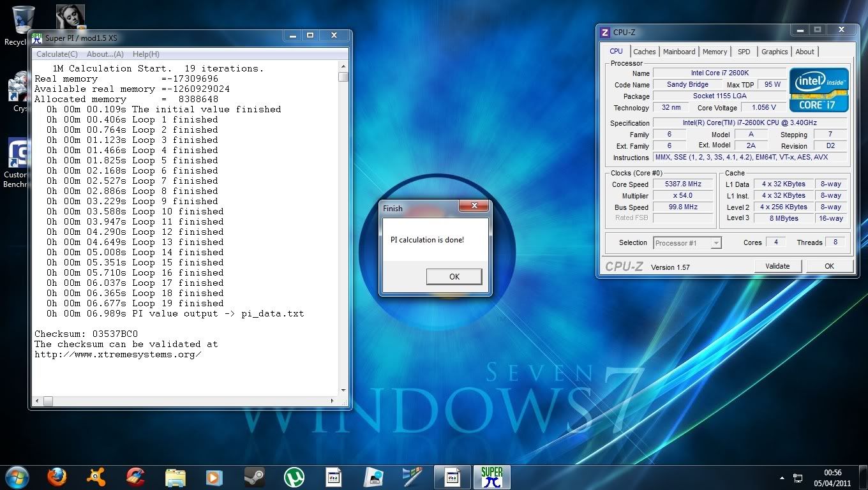Click the network tray icon
This screenshot has width=868, height=490.
pos(798,477)
